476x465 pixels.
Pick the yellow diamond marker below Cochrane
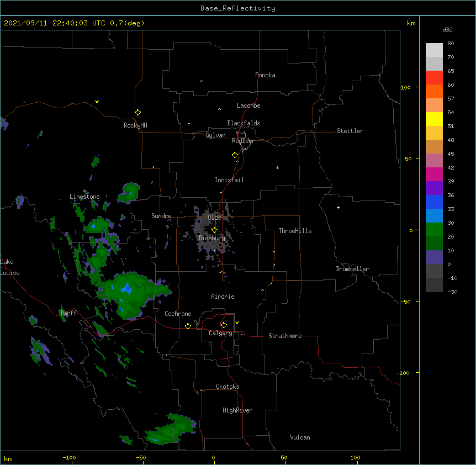point(188,326)
